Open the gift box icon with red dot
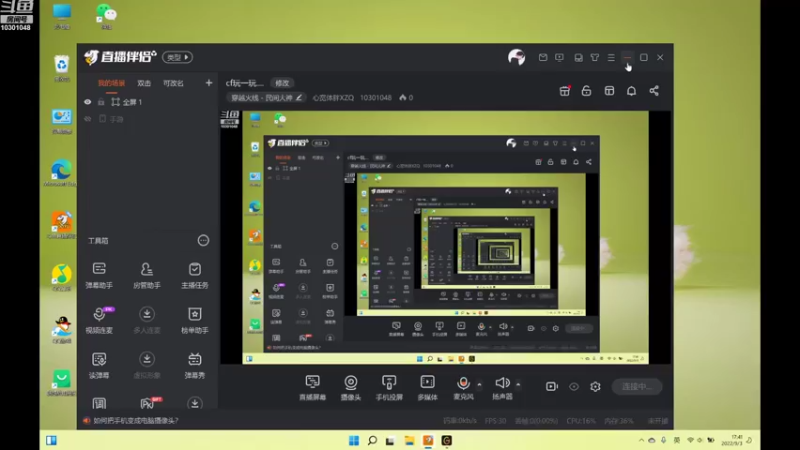Screen dimensions: 800x450 point(565,91)
